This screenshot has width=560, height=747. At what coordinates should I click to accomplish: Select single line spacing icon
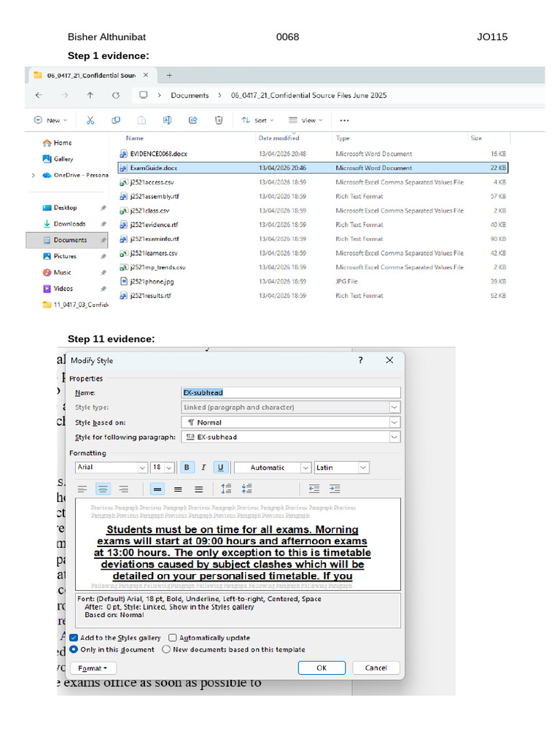(x=157, y=489)
